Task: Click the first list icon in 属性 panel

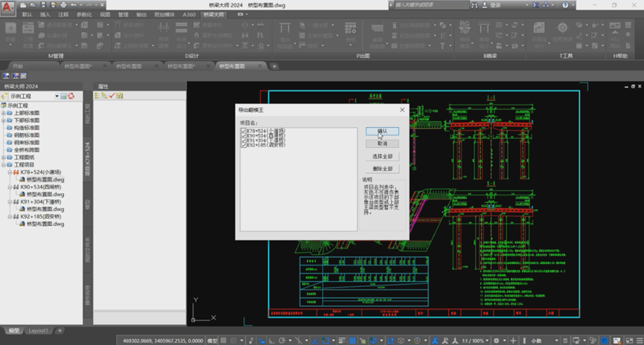Action: click(97, 96)
